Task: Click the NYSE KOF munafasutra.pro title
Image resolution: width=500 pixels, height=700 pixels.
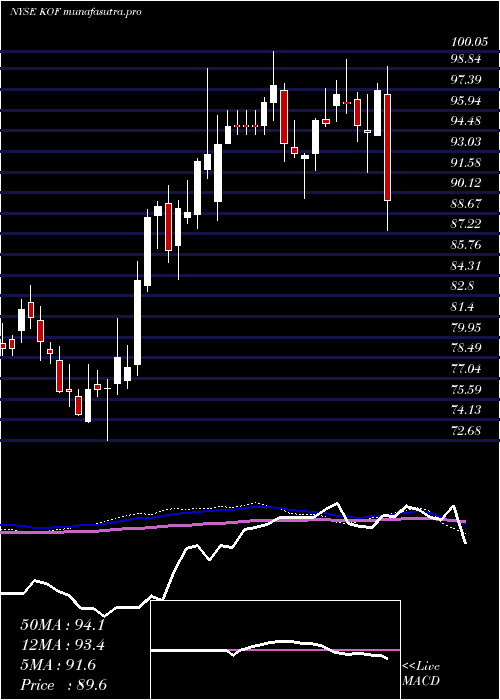Action: [75, 12]
